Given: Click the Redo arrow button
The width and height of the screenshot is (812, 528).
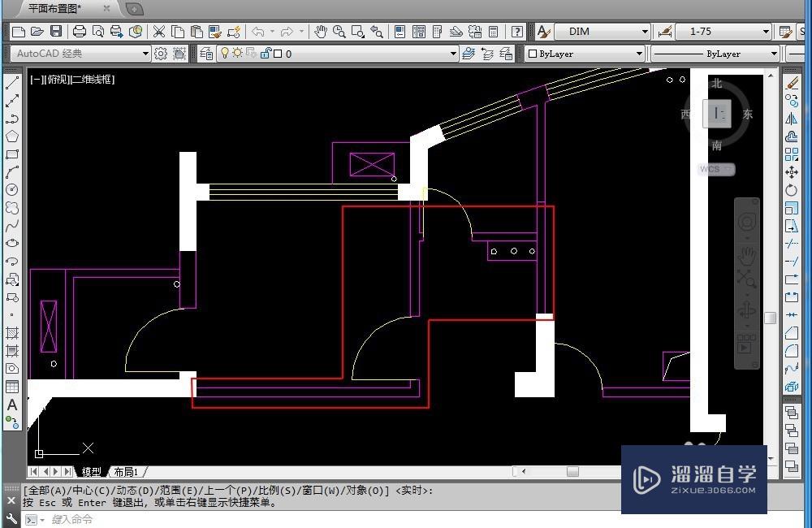Looking at the screenshot, I should click(287, 32).
